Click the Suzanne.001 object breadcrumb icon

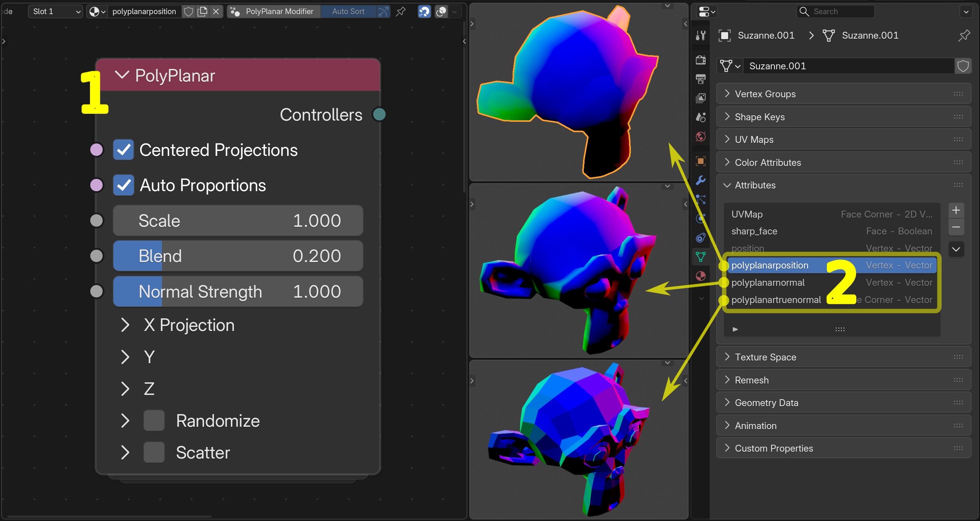pyautogui.click(x=724, y=36)
